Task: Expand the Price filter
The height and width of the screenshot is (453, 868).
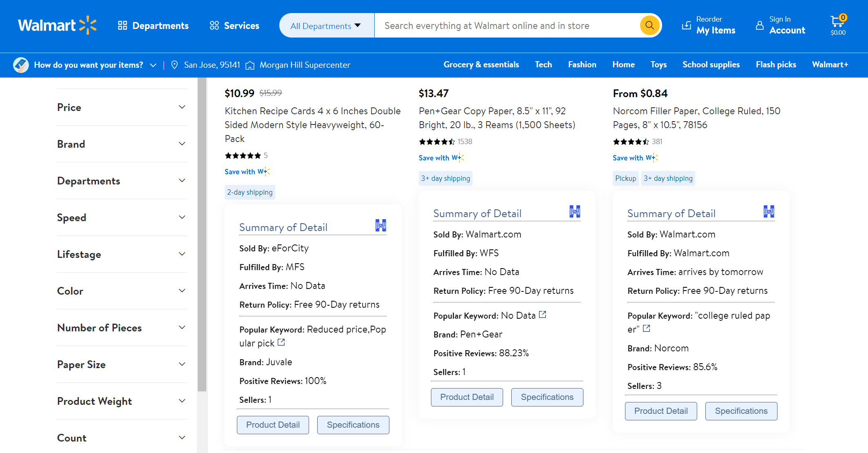Action: (x=122, y=107)
